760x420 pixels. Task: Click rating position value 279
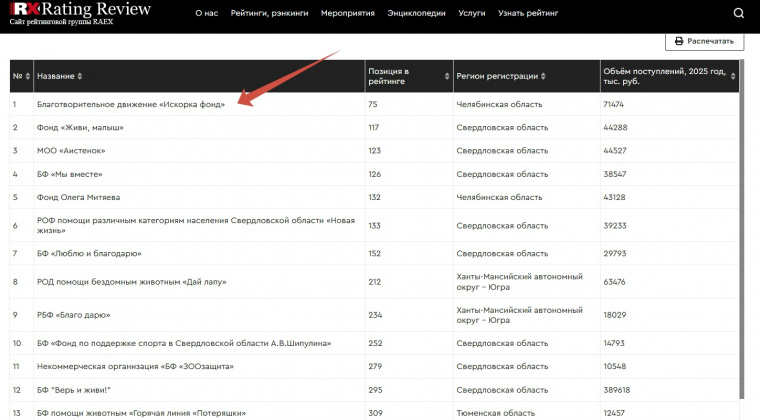pos(375,366)
